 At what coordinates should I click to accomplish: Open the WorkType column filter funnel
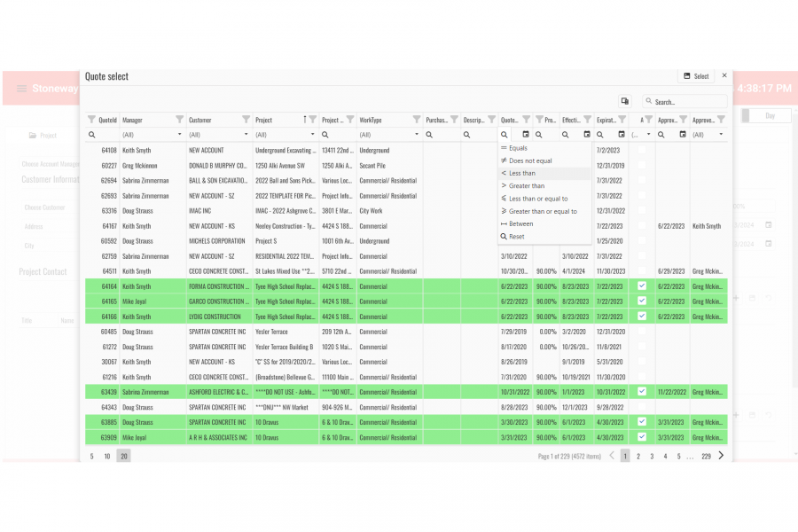coord(417,120)
